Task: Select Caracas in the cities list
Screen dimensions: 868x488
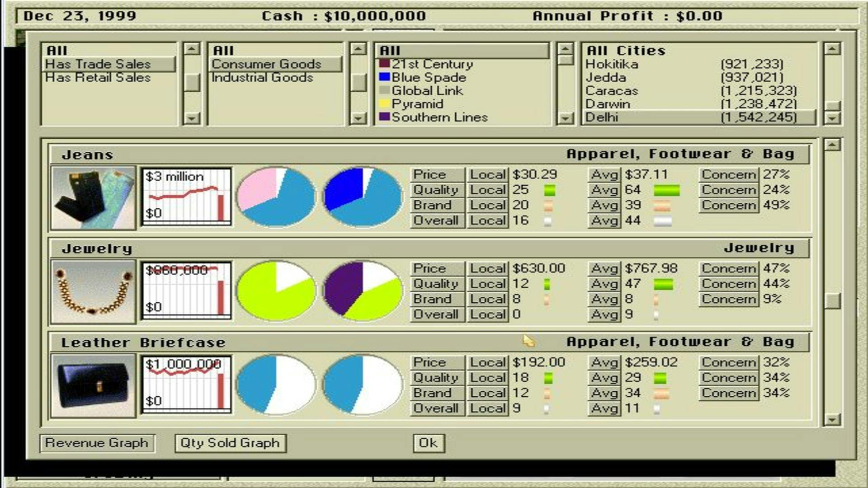Action: [x=611, y=91]
